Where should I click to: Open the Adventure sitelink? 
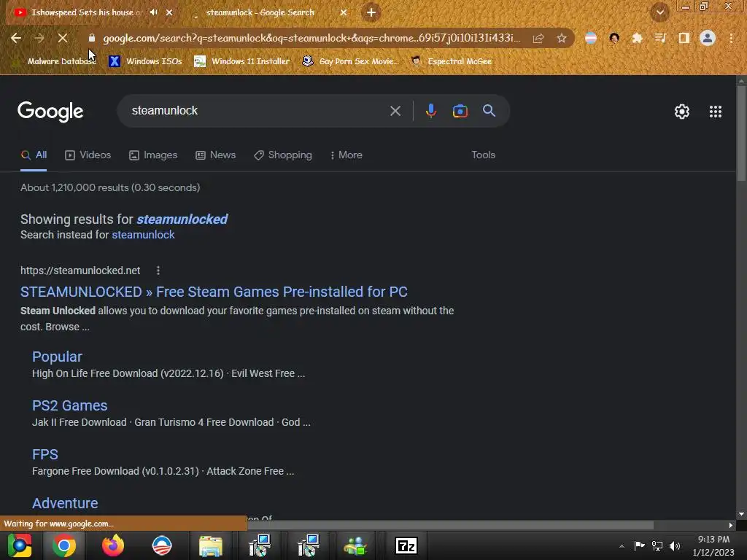[x=65, y=503]
